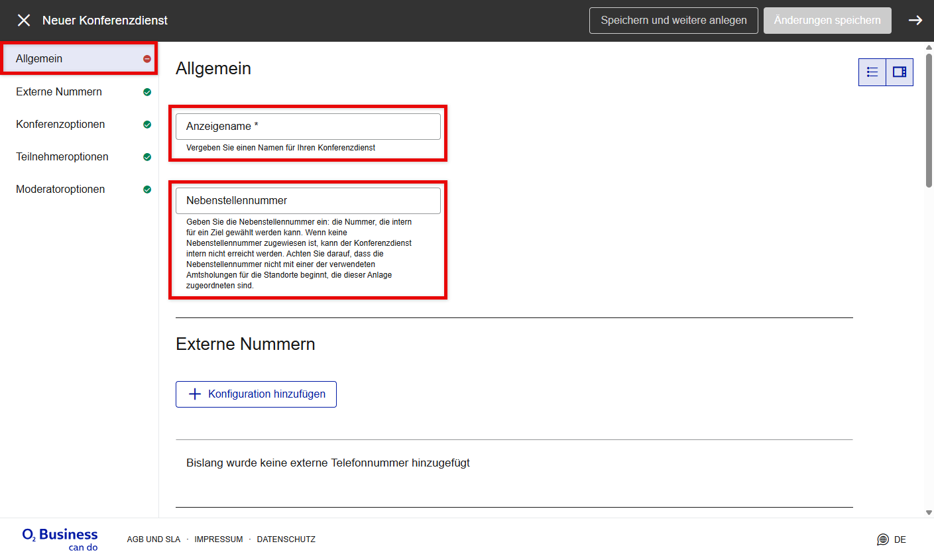This screenshot has height=560, width=934.
Task: Focus the Nebenstellennummer input field
Action: (x=308, y=201)
